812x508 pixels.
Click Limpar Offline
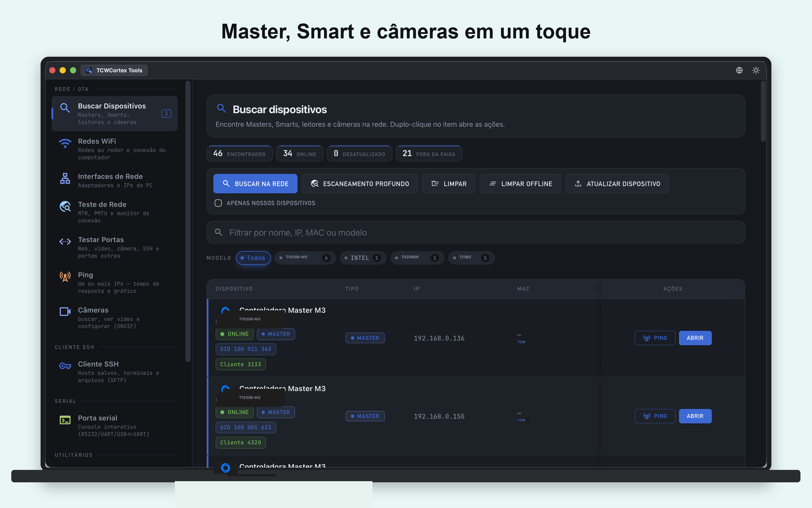point(520,183)
